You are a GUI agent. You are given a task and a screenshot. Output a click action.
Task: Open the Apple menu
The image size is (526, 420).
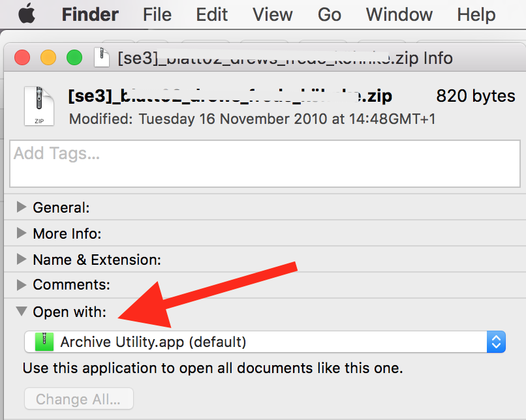pos(26,14)
